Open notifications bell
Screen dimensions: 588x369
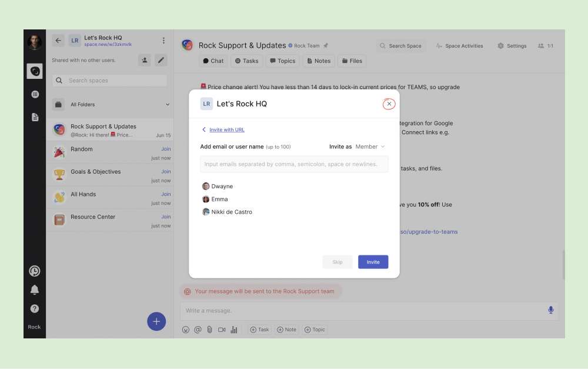point(35,290)
